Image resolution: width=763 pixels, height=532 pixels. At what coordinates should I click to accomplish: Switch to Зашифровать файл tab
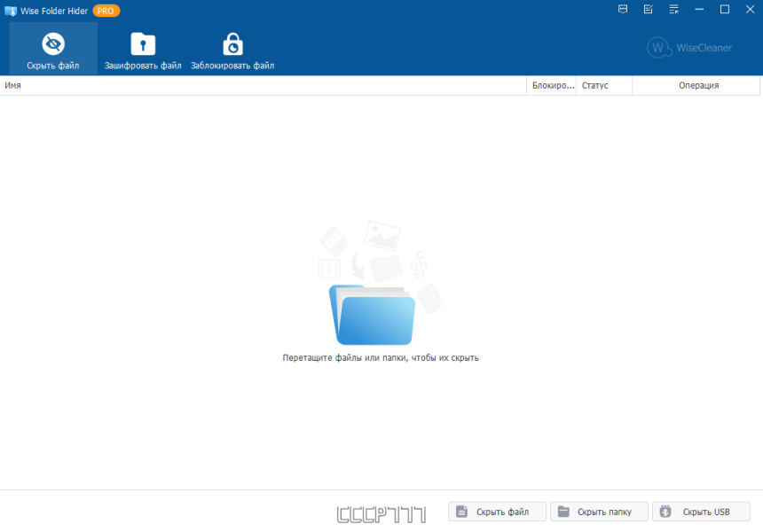143,49
